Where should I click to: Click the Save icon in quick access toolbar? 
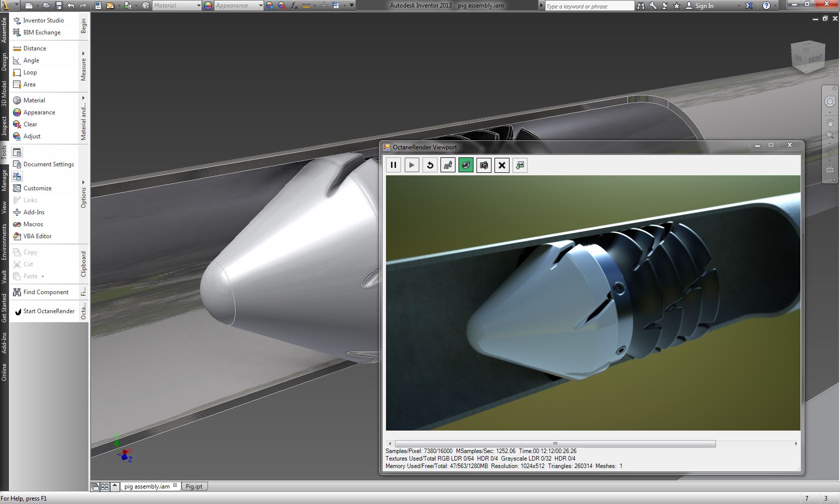click(x=59, y=5)
